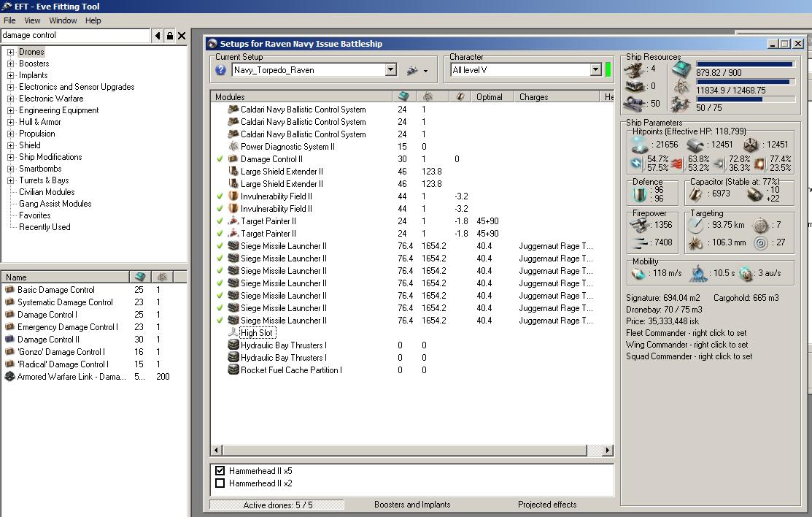Viewport: 812px width, 517px height.
Task: Clear the damage control search with X
Action: (x=182, y=36)
